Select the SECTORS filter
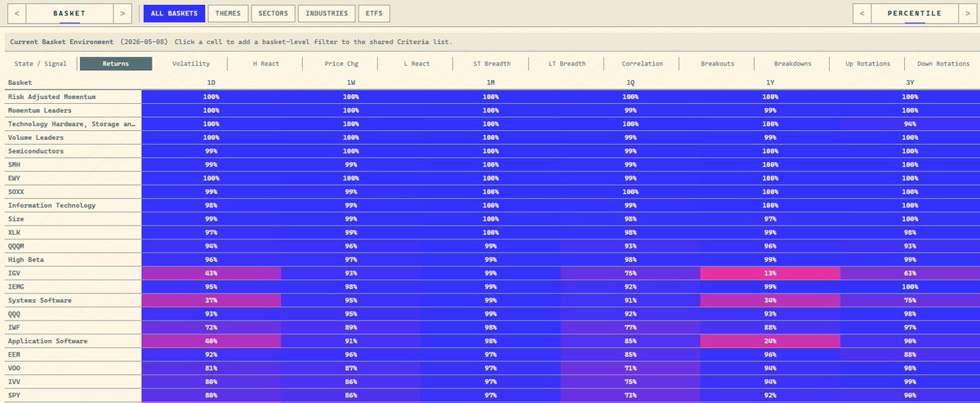Image resolution: width=980 pixels, height=403 pixels. coord(273,13)
